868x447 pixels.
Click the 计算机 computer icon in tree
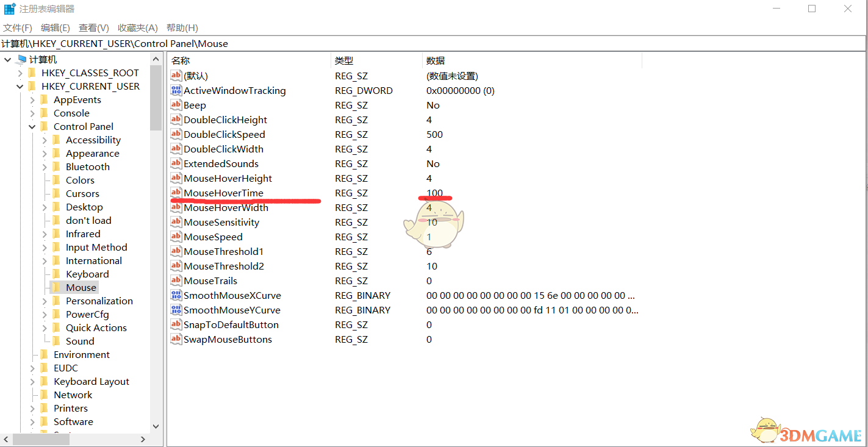click(21, 59)
